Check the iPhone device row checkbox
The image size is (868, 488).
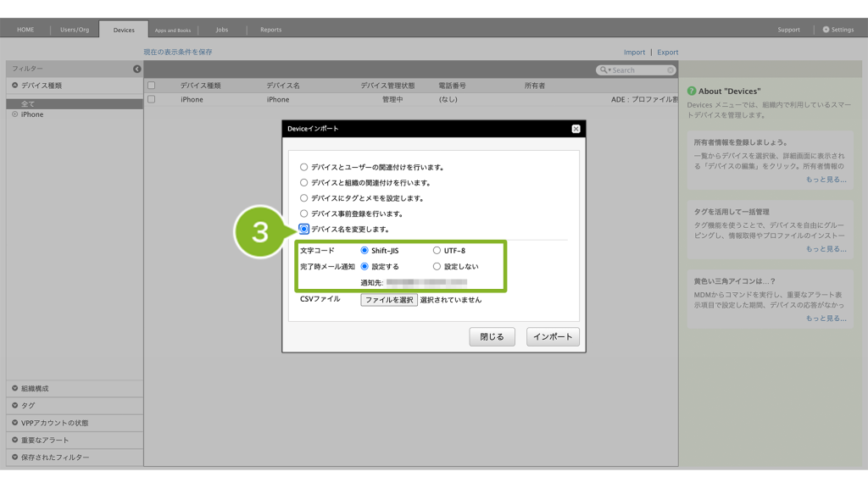pos(152,99)
